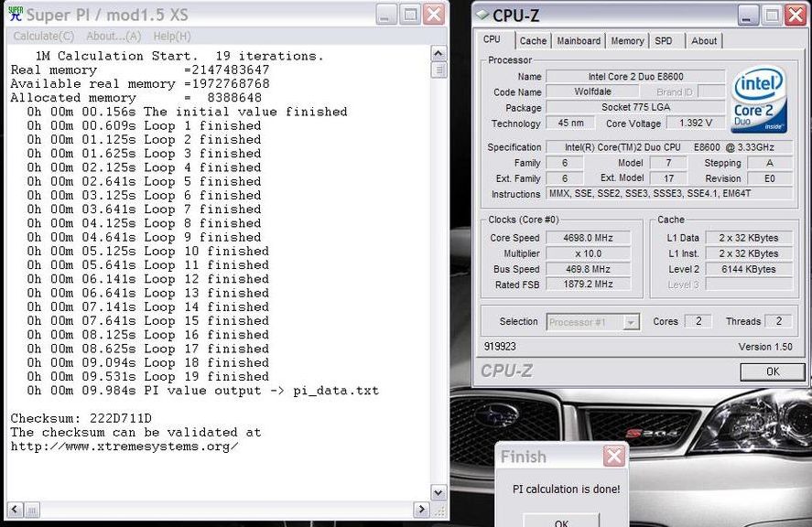Switch to the SPD tab in CPU-Z
This screenshot has width=812, height=527.
point(664,41)
